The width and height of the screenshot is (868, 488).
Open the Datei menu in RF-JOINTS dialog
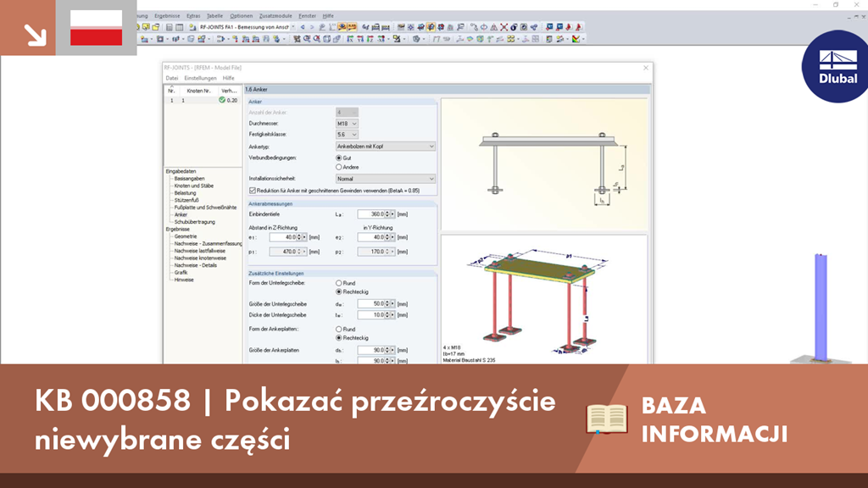tap(172, 78)
